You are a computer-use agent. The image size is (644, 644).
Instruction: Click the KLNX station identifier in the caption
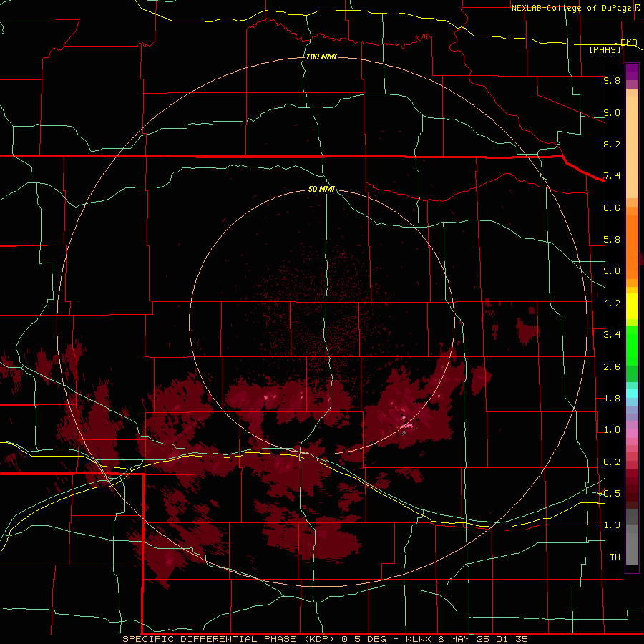pos(419,639)
